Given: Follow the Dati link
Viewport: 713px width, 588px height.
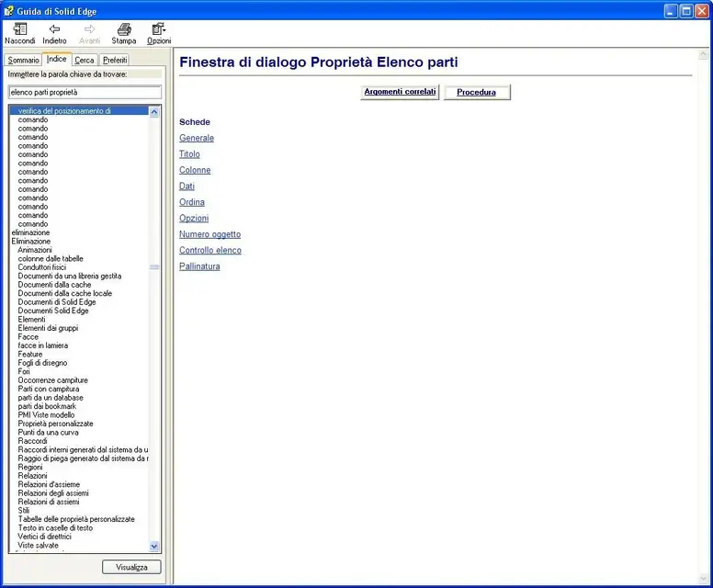Looking at the screenshot, I should (x=187, y=186).
